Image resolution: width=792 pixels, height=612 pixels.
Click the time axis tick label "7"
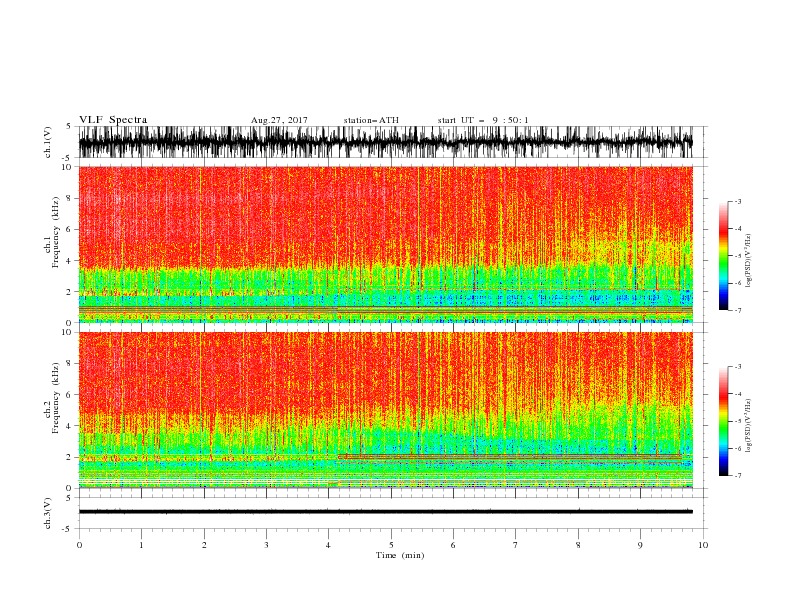(516, 545)
